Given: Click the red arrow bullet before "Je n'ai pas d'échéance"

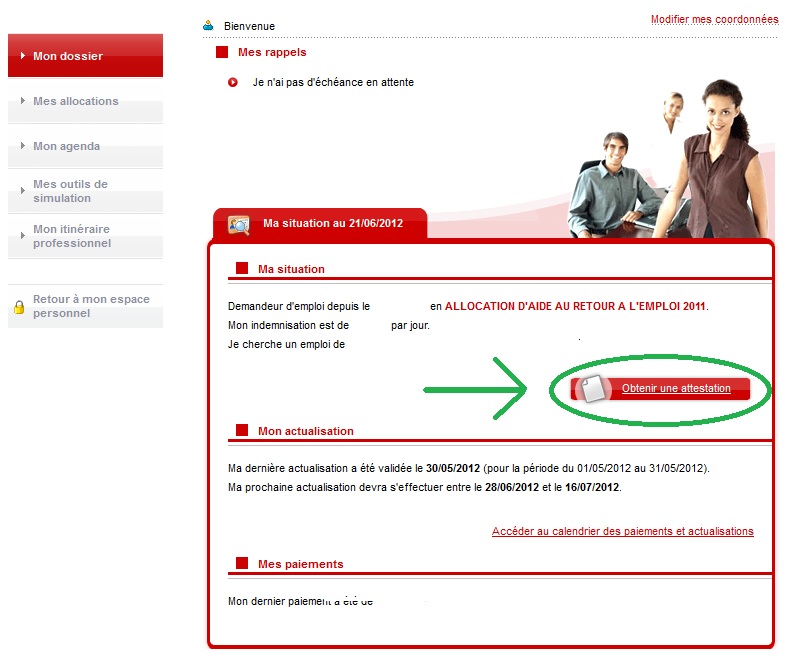Looking at the screenshot, I should 233,82.
